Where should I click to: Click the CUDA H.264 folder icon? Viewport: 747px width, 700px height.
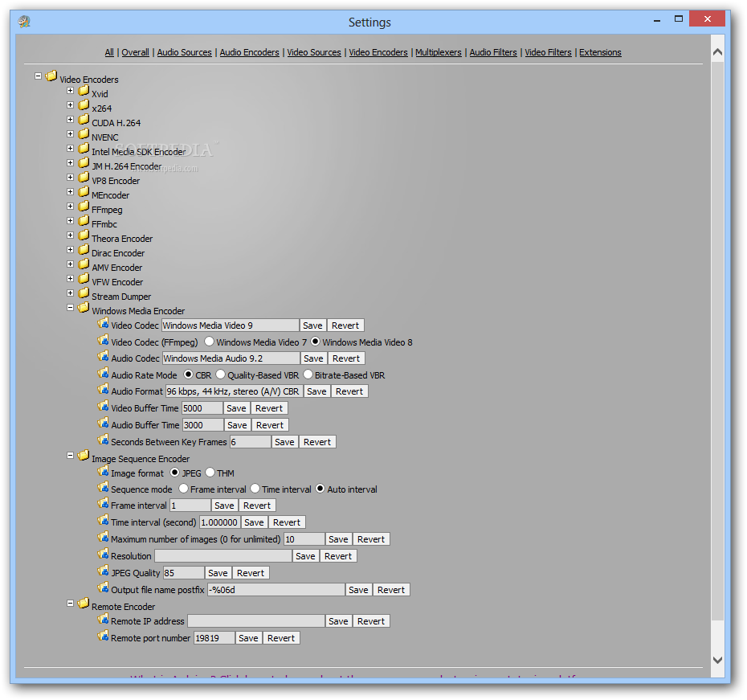pos(84,119)
